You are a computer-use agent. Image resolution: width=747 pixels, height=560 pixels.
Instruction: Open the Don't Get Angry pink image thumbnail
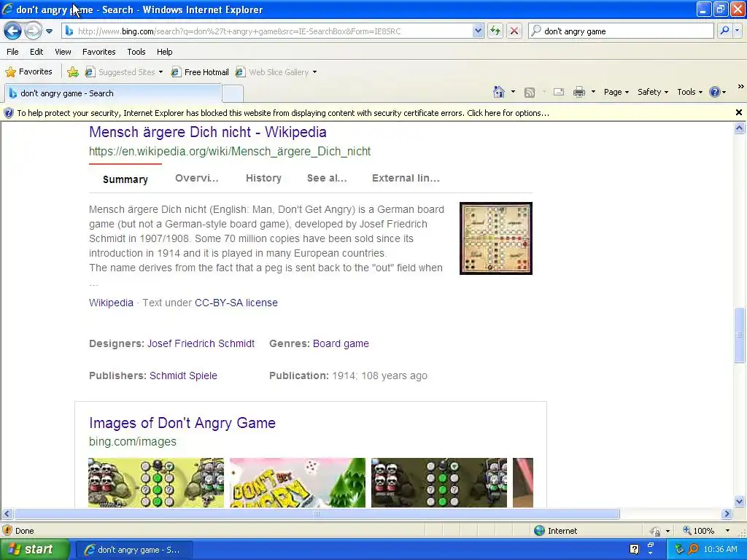tap(298, 483)
